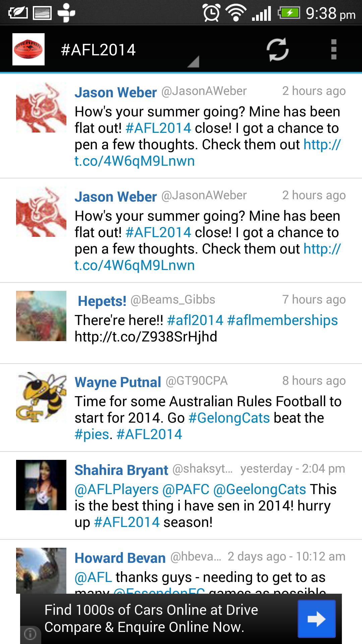Open the three-dot overflow menu
This screenshot has height=644, width=362.
coord(334,50)
